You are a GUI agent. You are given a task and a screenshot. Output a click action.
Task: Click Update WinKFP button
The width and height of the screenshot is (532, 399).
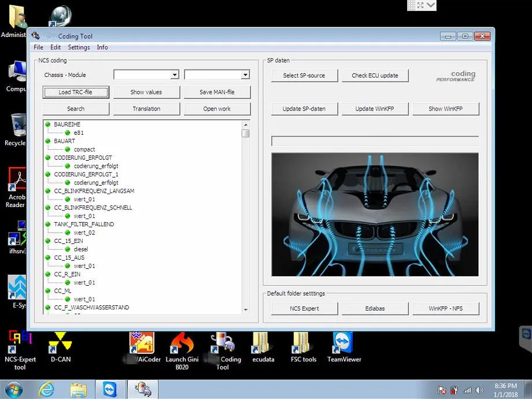click(375, 109)
